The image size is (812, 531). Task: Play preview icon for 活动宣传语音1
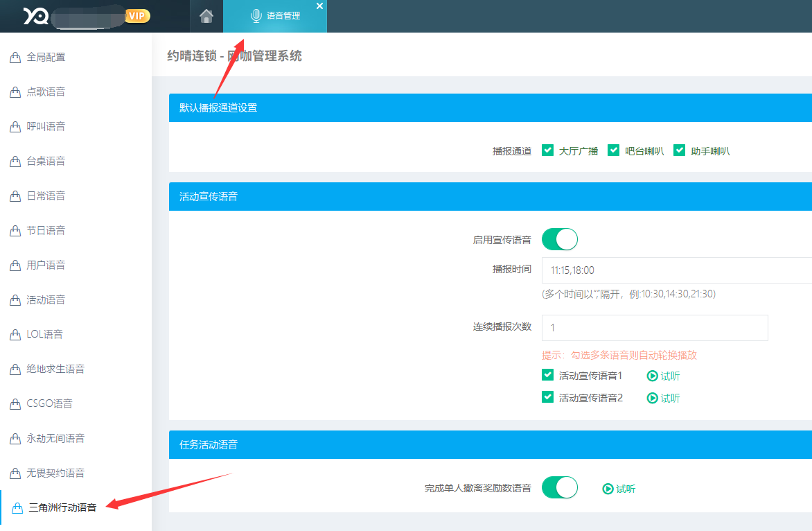click(x=653, y=376)
